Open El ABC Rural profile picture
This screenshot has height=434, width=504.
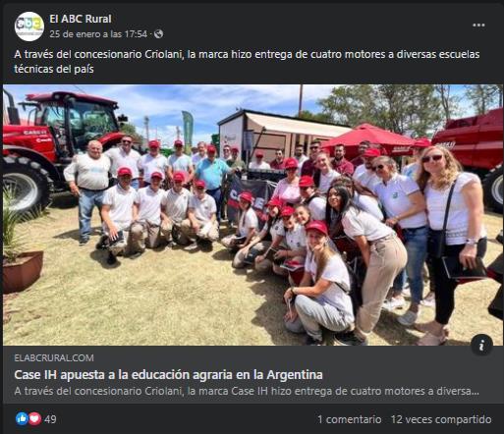point(29,27)
